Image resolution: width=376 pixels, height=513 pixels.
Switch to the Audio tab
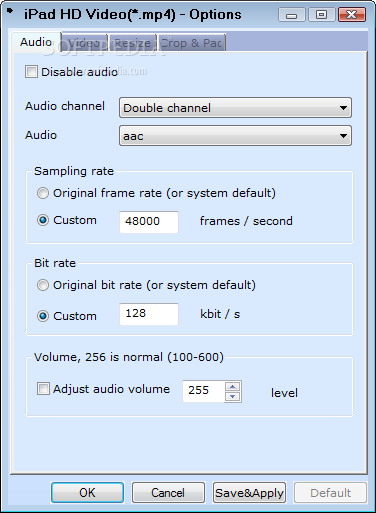point(36,42)
